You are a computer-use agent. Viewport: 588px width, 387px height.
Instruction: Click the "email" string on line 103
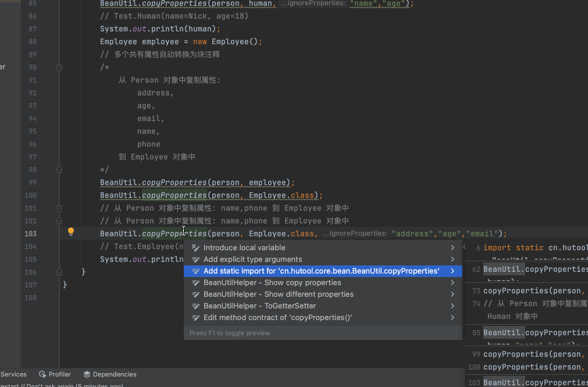click(482, 234)
